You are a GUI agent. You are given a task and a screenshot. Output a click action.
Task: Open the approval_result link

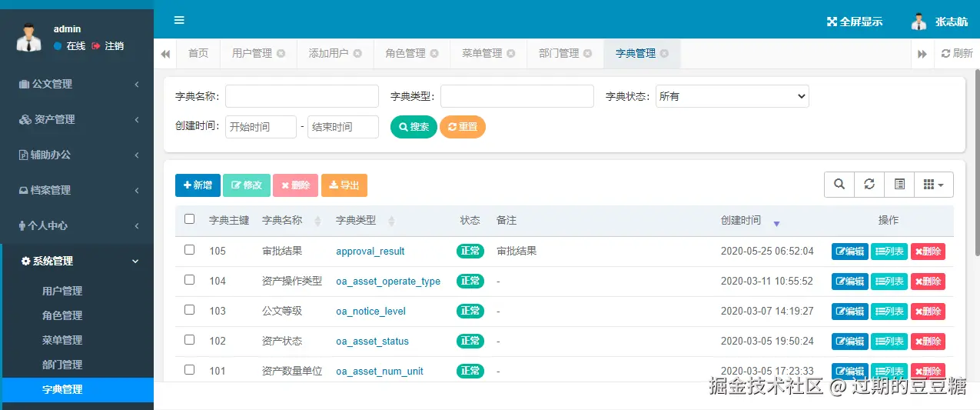370,252
